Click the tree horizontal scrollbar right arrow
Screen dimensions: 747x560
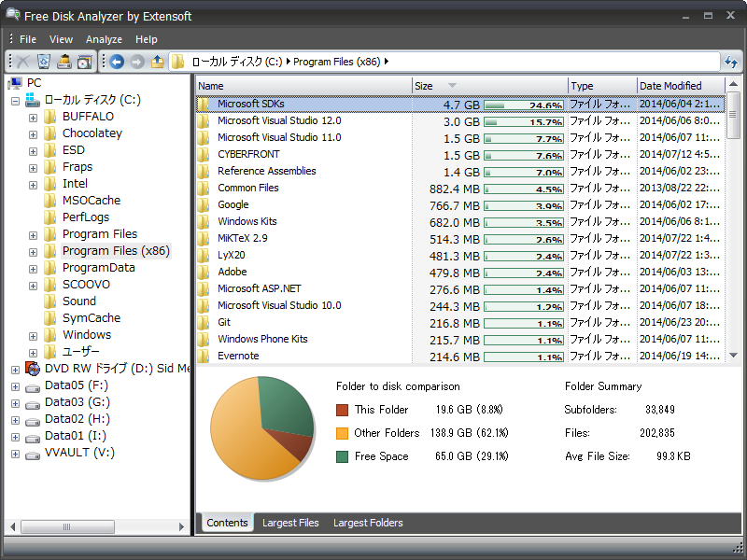(181, 526)
